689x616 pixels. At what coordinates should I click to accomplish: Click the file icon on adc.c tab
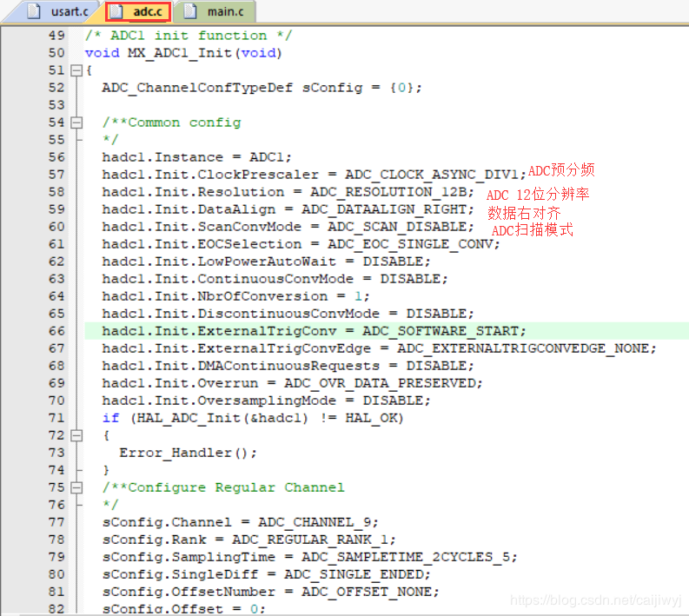coord(116,11)
